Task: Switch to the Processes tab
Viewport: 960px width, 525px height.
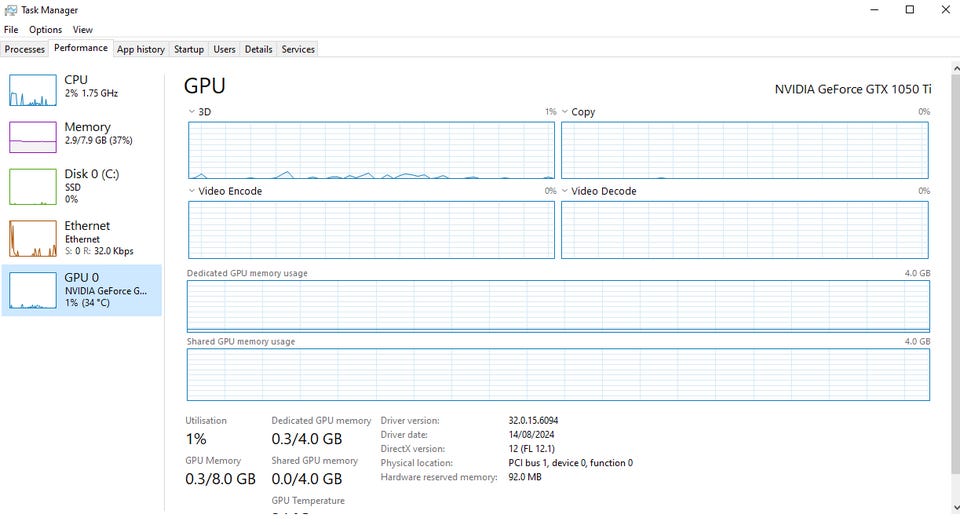Action: (24, 49)
